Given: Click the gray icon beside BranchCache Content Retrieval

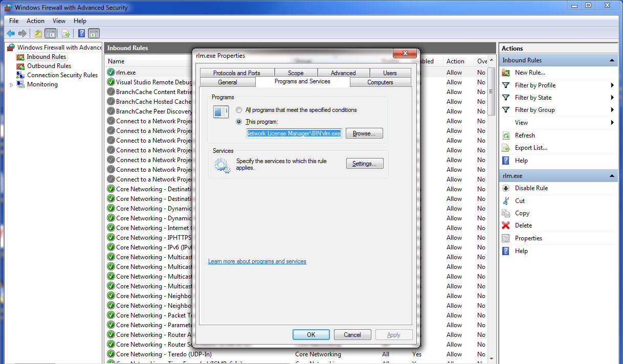Looking at the screenshot, I should (x=111, y=92).
